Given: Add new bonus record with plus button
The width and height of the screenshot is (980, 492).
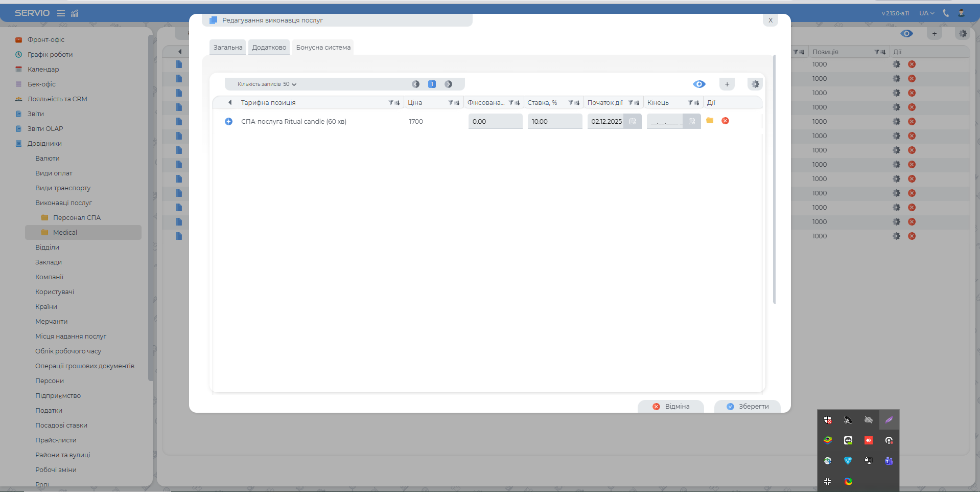Looking at the screenshot, I should coord(727,84).
